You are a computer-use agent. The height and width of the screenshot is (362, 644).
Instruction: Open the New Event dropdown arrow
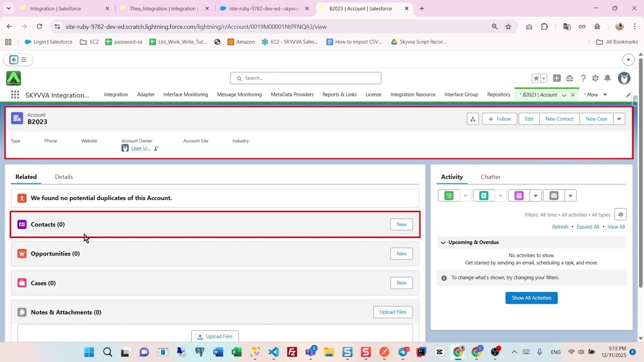(535, 196)
